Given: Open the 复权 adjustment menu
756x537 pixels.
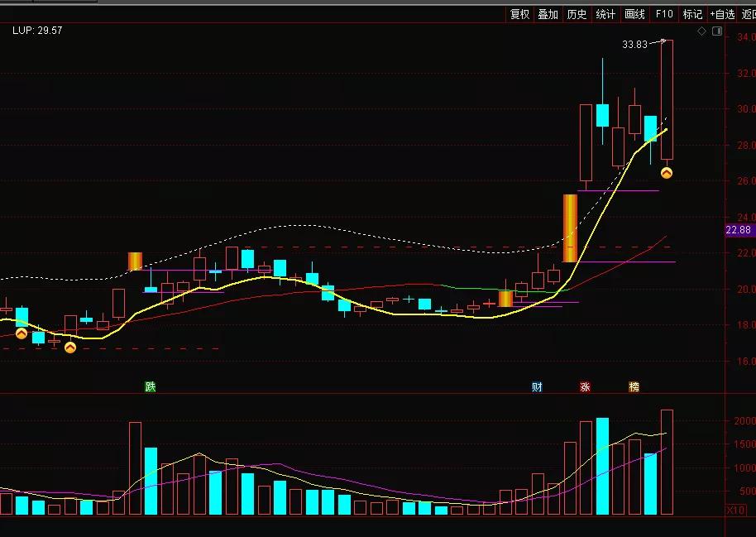Looking at the screenshot, I should 519,14.
